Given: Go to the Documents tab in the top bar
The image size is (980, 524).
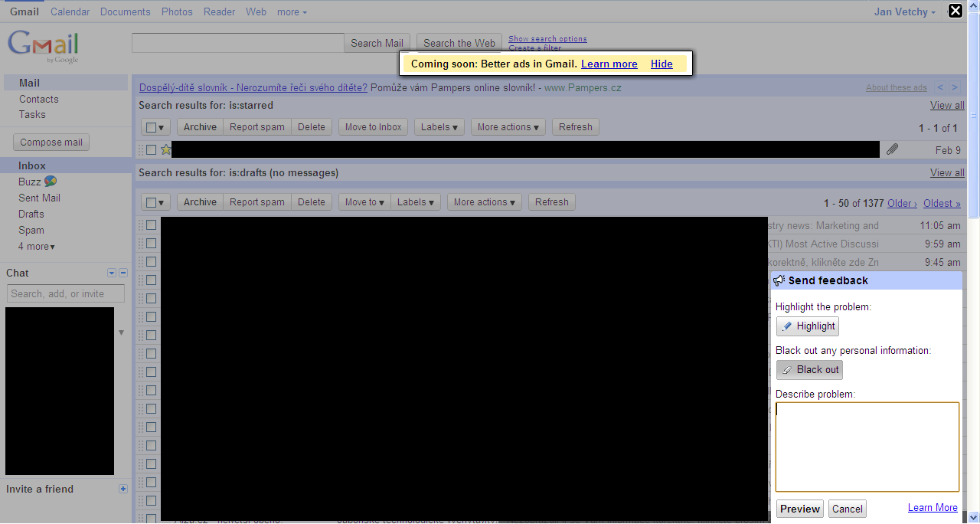Looking at the screenshot, I should click(125, 11).
